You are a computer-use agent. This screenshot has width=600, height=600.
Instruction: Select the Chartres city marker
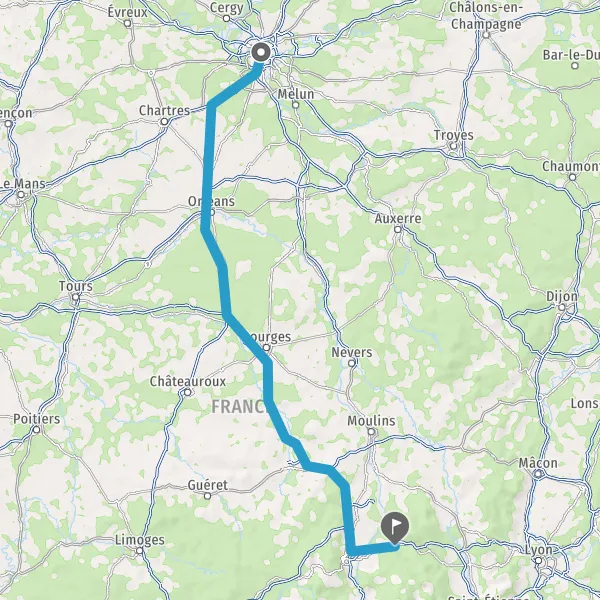point(164,122)
